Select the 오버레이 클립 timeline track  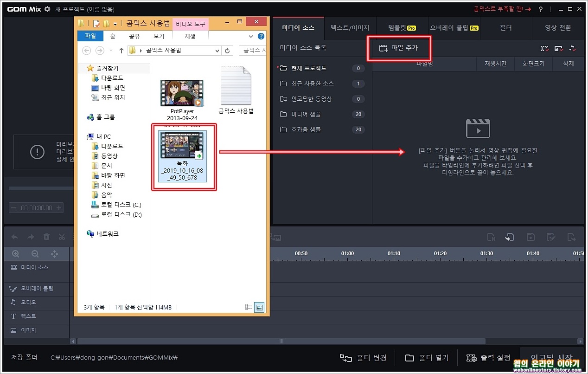37,289
